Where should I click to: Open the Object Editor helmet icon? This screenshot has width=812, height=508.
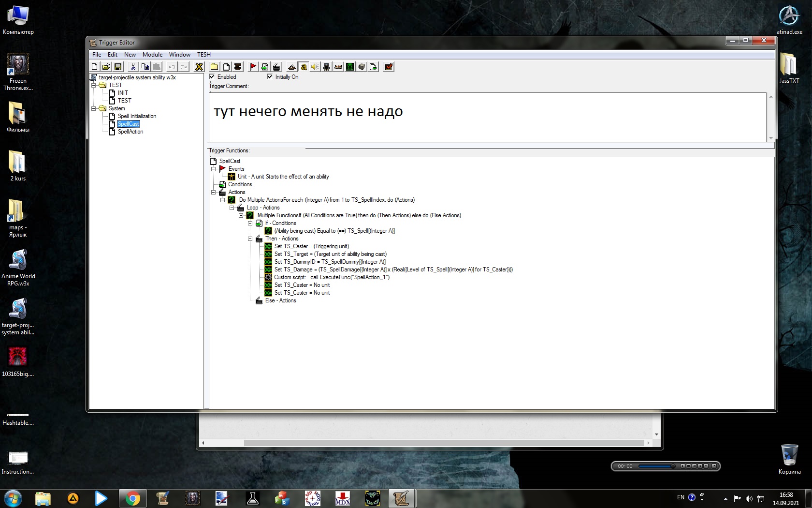coord(326,67)
